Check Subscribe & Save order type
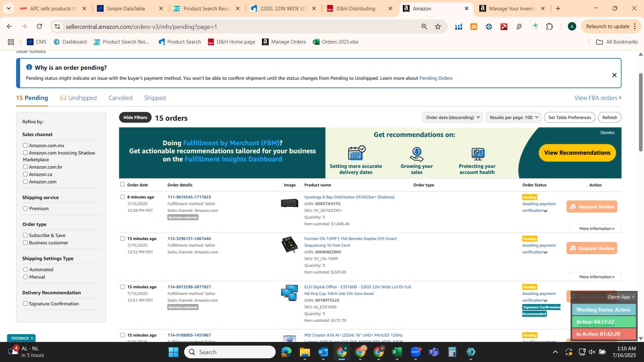This screenshot has height=362, width=644. tap(25, 235)
